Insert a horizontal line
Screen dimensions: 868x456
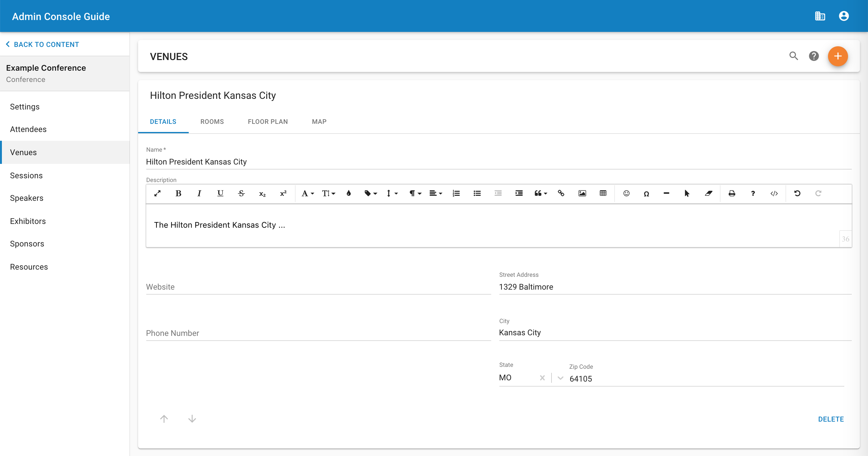[x=666, y=194]
